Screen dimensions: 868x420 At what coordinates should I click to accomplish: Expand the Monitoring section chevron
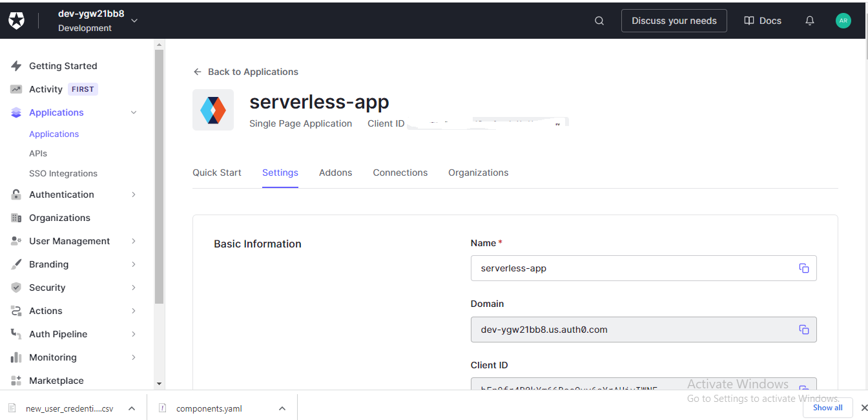134,357
